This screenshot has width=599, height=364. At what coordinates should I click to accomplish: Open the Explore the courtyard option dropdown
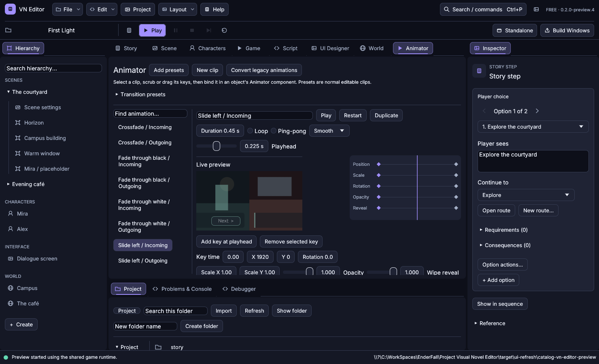pos(533,127)
